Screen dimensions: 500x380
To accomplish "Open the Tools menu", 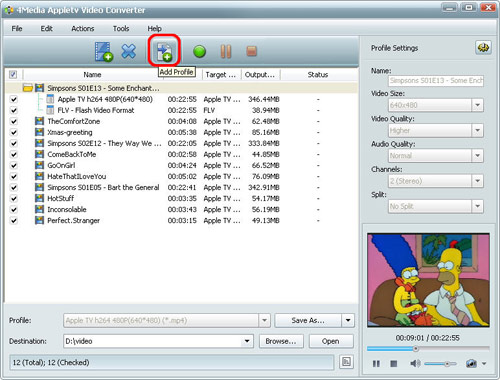I will click(121, 28).
